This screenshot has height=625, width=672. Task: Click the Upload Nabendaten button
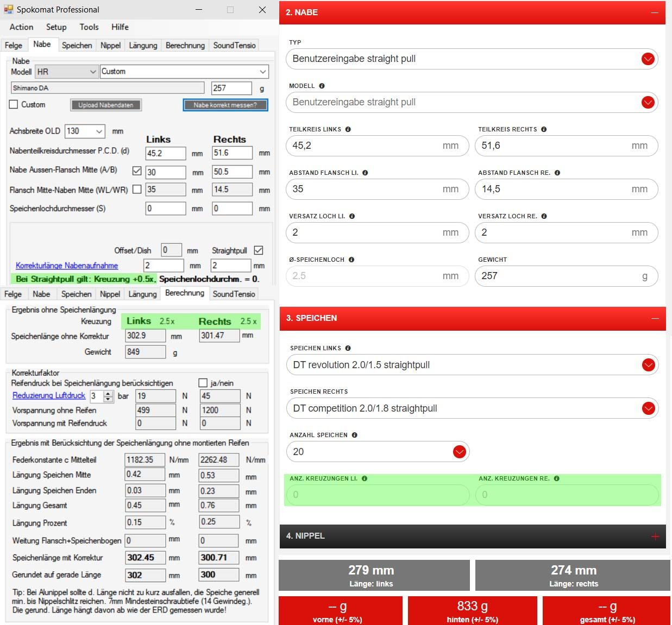click(106, 105)
